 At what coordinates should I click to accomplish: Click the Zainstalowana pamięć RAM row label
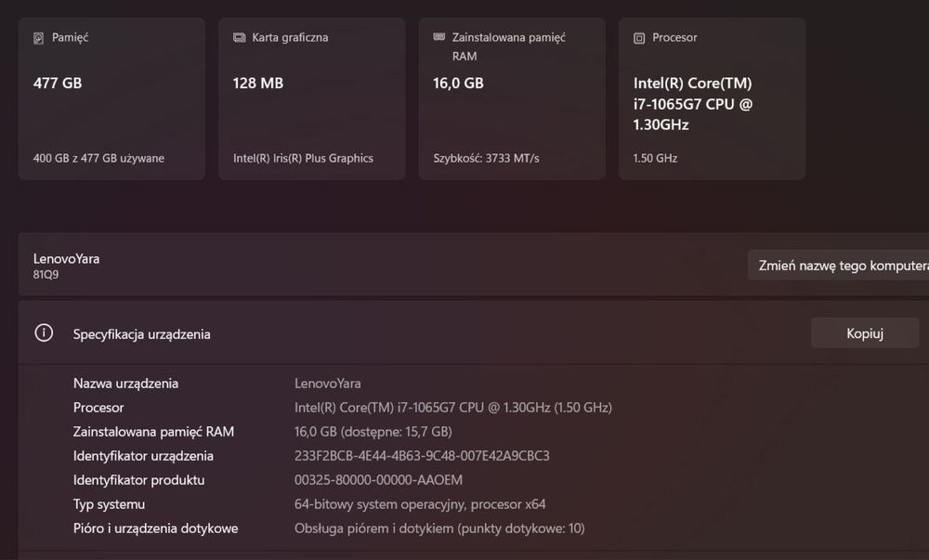pos(153,432)
